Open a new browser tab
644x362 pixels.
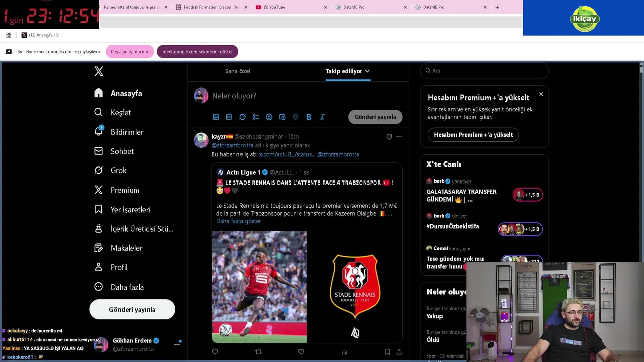click(497, 7)
